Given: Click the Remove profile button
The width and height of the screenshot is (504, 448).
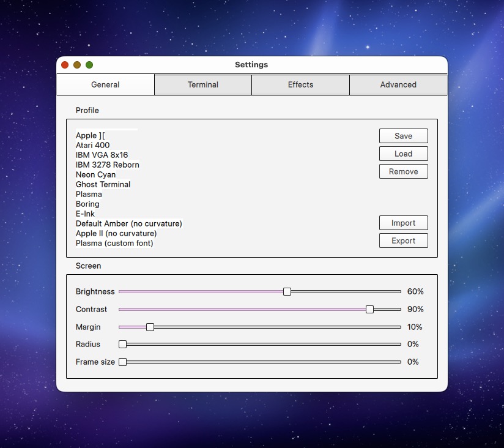Looking at the screenshot, I should 403,171.
